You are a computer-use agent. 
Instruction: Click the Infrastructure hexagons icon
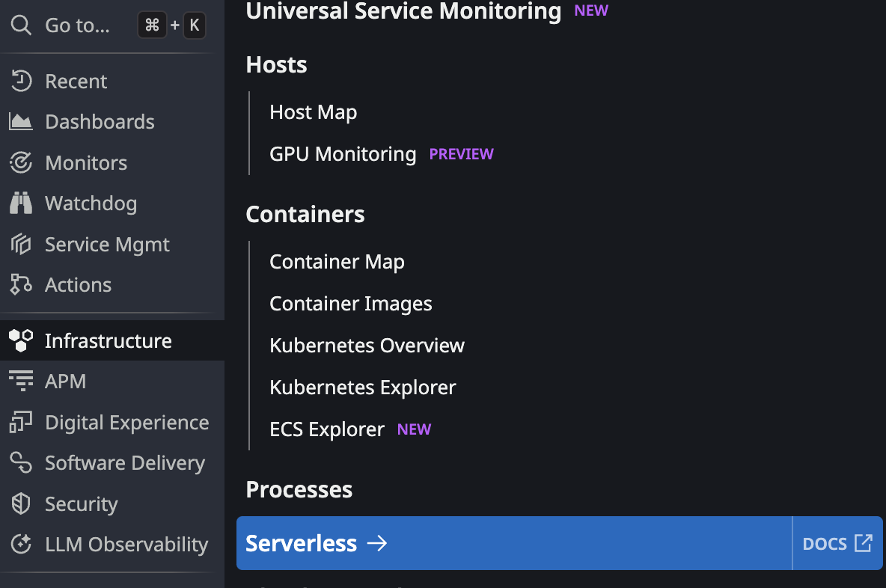[20, 340]
